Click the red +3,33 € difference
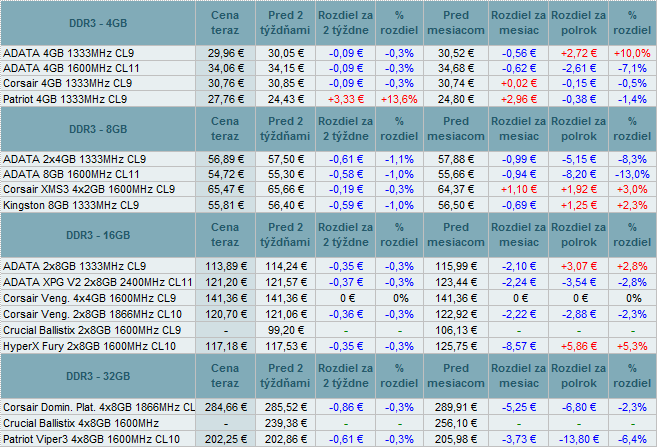This screenshot has width=657, height=447. pyautogui.click(x=346, y=99)
